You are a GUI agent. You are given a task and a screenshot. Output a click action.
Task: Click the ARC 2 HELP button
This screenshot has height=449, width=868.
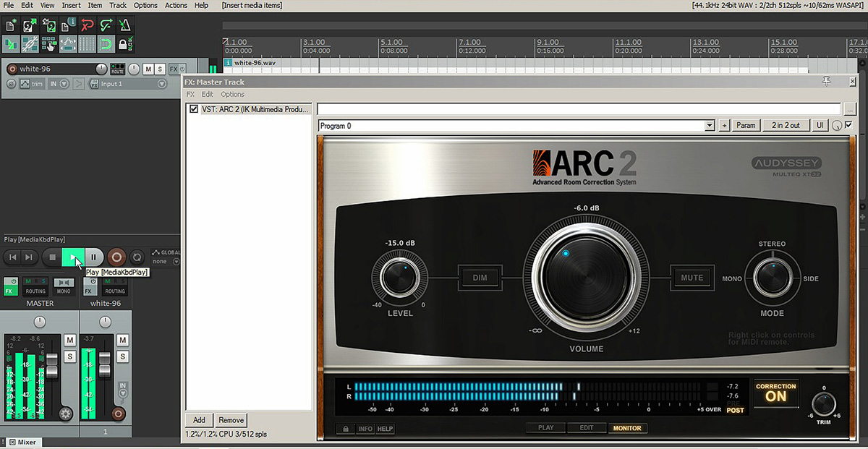pyautogui.click(x=385, y=429)
